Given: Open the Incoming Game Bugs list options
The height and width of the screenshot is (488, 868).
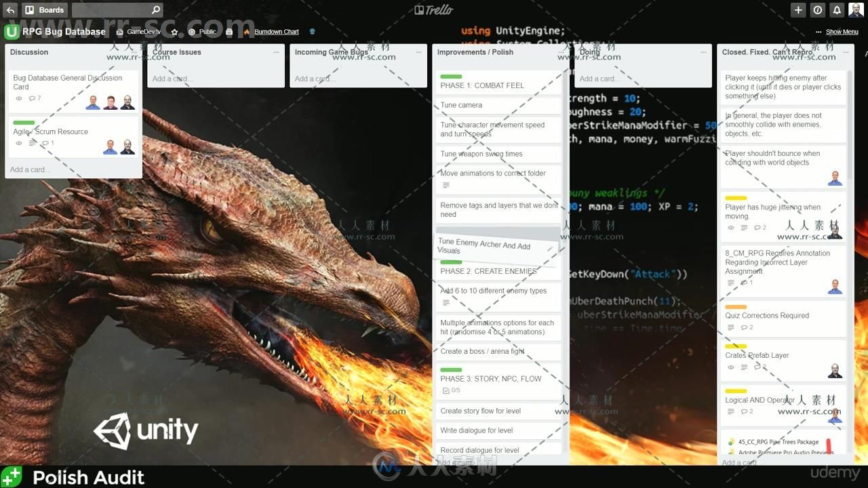Looking at the screenshot, I should [418, 52].
